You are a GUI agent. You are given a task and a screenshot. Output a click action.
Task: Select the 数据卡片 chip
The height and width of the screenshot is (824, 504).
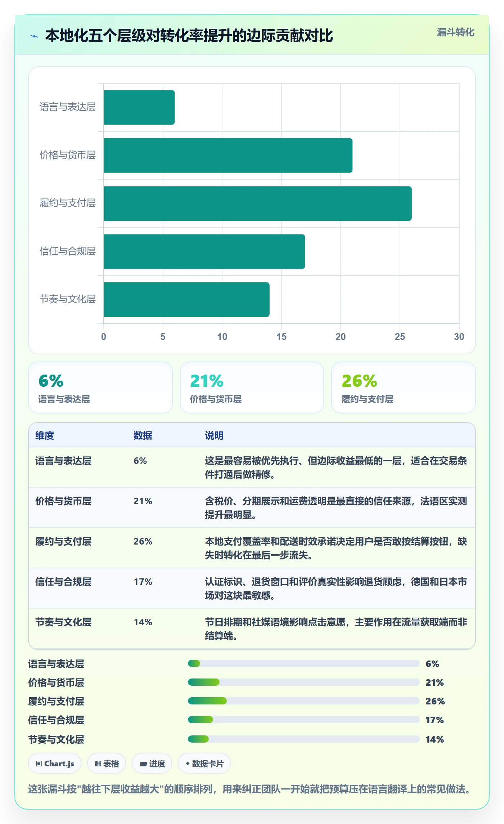204,763
